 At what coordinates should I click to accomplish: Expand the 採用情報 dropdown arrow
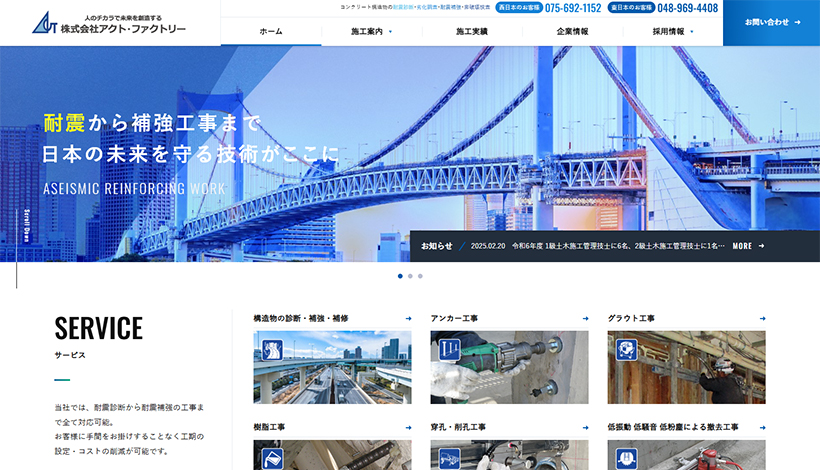tap(692, 32)
